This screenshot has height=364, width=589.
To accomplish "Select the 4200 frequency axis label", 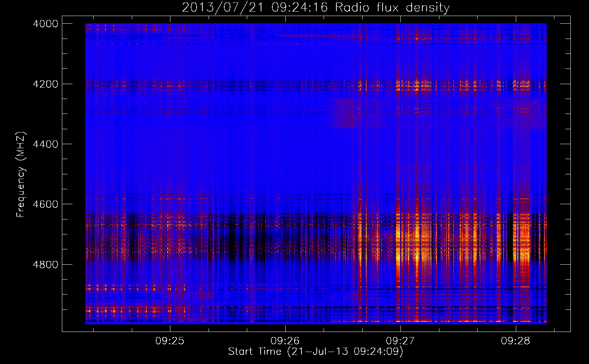I will click(x=46, y=84).
